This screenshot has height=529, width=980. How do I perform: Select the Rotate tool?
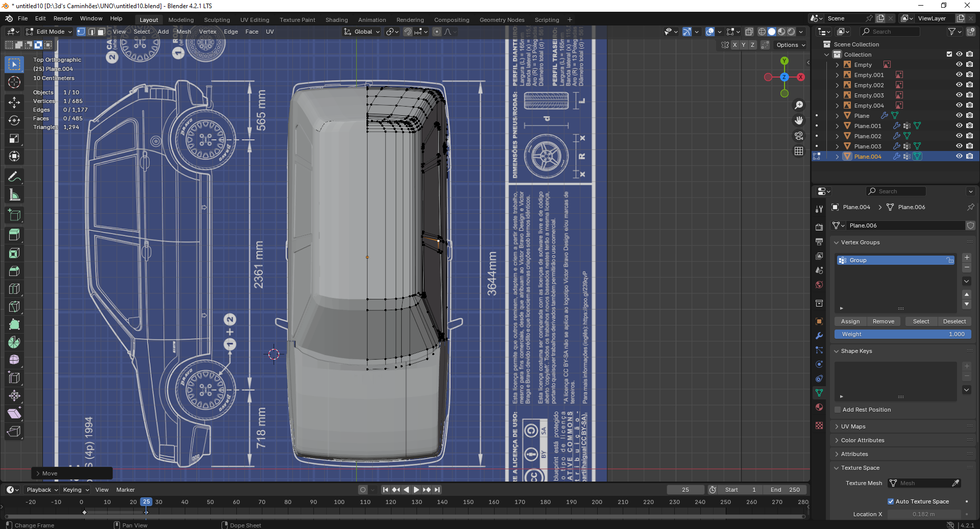[14, 120]
